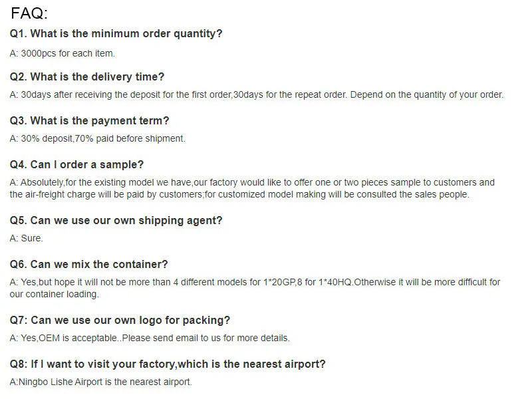
Task: Select the OEM is acceptable answer
Action: point(150,338)
